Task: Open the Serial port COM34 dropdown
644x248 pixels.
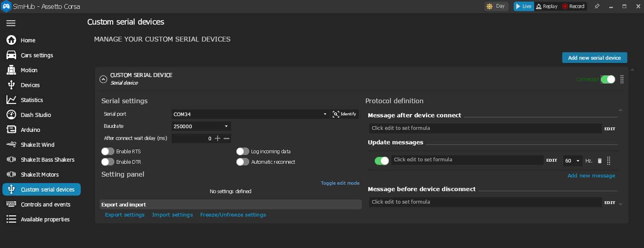Action: coord(250,114)
